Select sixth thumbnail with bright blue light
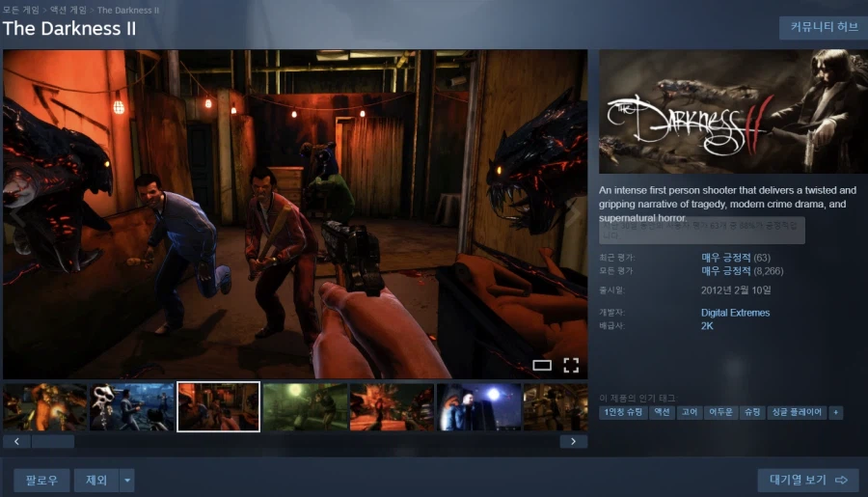This screenshot has width=868, height=497. 478,406
